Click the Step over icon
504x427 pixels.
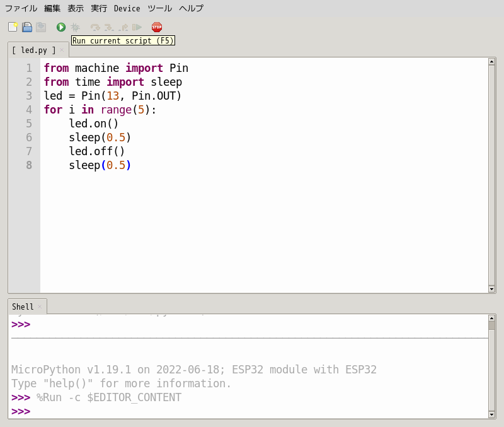[x=95, y=27]
